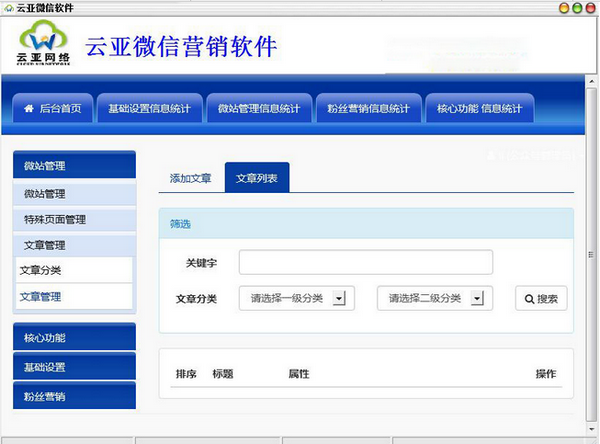Open the 基础设置信息统计 navigation tab
Screen dimensions: 600x444
pos(150,108)
